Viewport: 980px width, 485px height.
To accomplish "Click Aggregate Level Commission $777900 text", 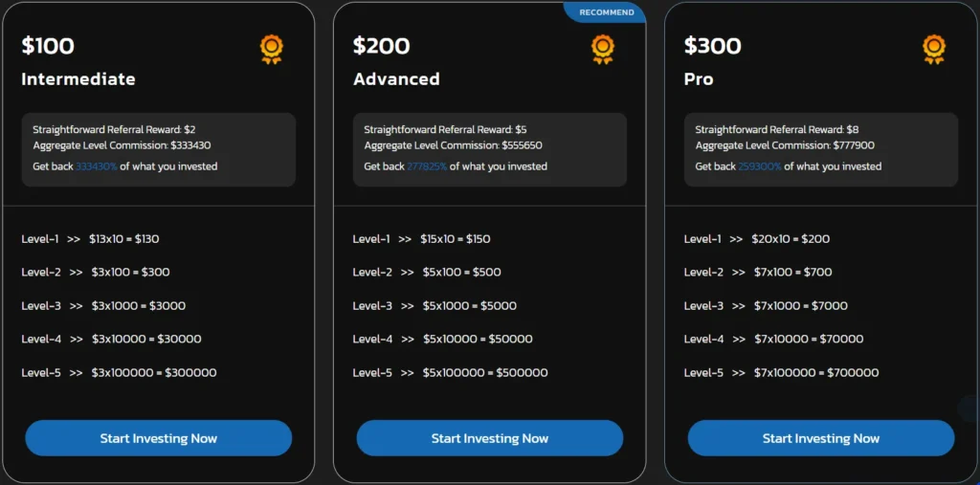I will point(785,146).
